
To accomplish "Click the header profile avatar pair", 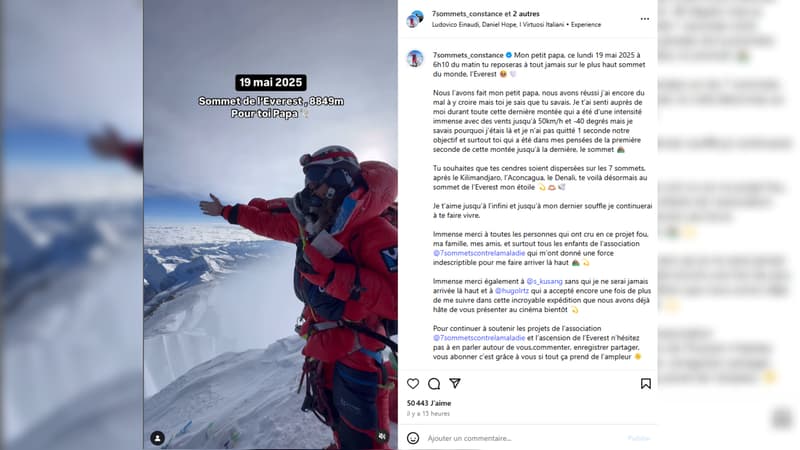I will (415, 19).
